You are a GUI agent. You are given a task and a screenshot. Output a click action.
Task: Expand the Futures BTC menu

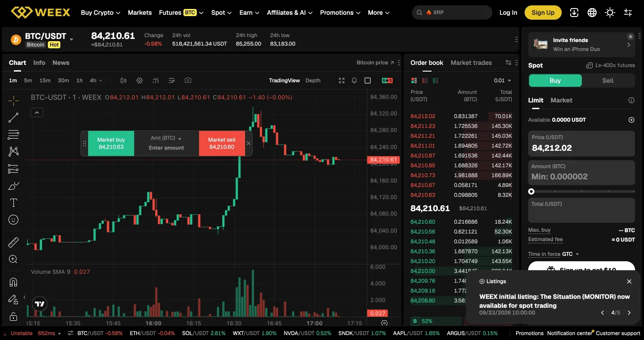[181, 13]
